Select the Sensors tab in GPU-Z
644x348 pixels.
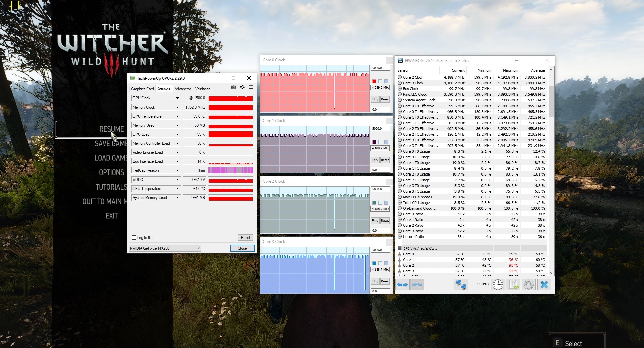coord(164,88)
